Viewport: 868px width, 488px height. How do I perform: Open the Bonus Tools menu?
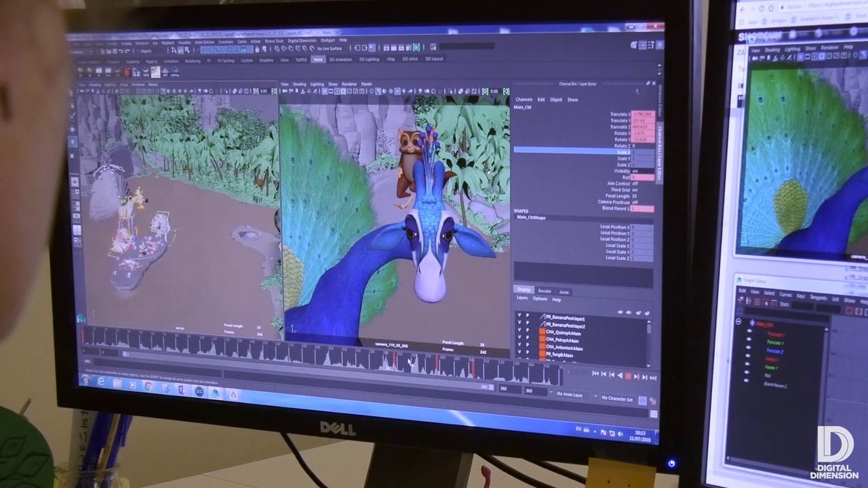[x=274, y=41]
